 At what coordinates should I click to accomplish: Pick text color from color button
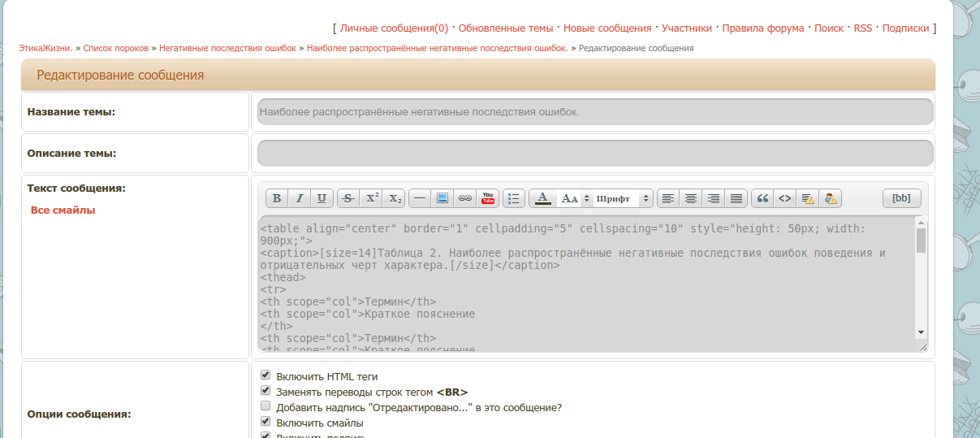543,198
